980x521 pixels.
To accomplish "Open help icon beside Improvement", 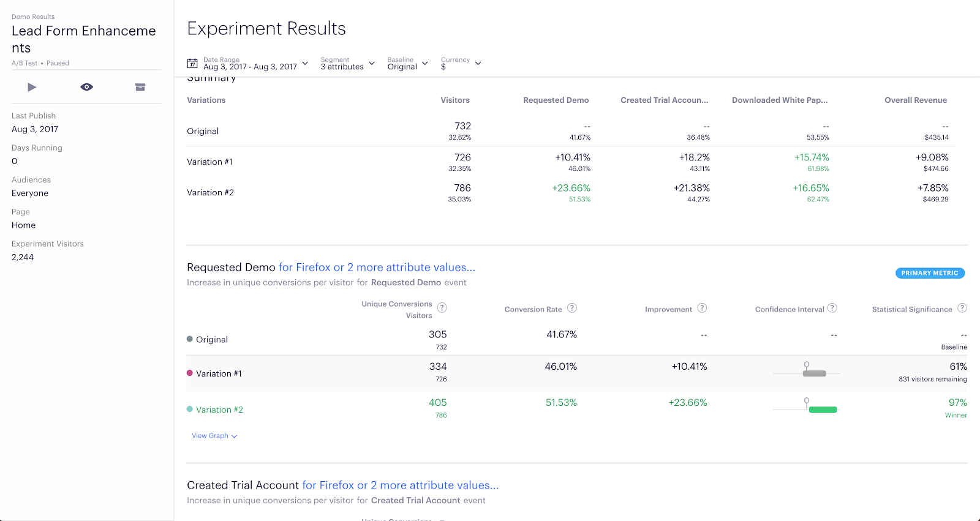I will [x=702, y=308].
